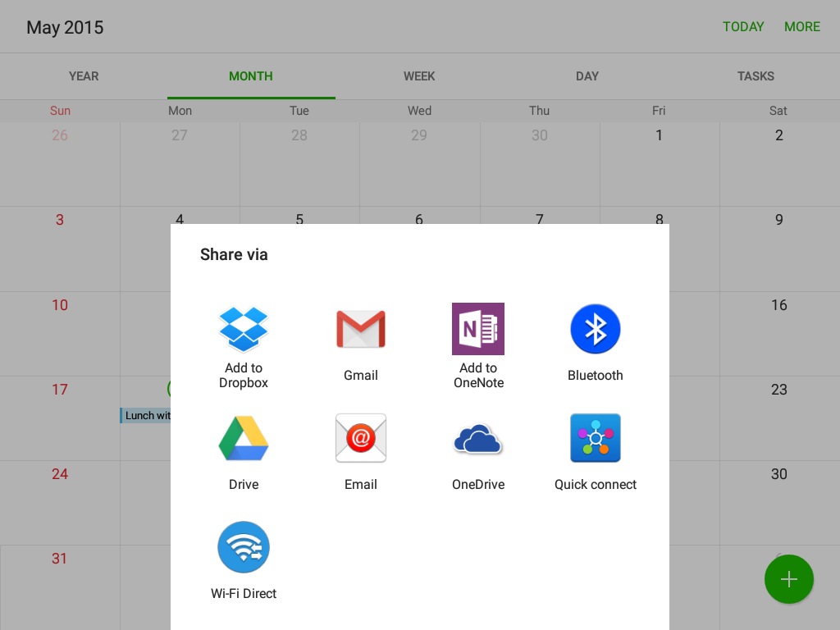Tap the Bluetooth share icon

pyautogui.click(x=596, y=329)
